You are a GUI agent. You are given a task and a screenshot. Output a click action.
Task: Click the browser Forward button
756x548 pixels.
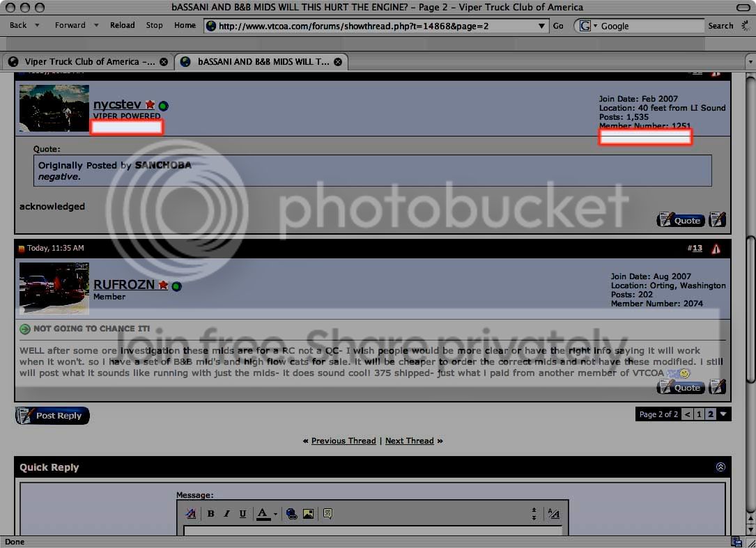coord(70,25)
